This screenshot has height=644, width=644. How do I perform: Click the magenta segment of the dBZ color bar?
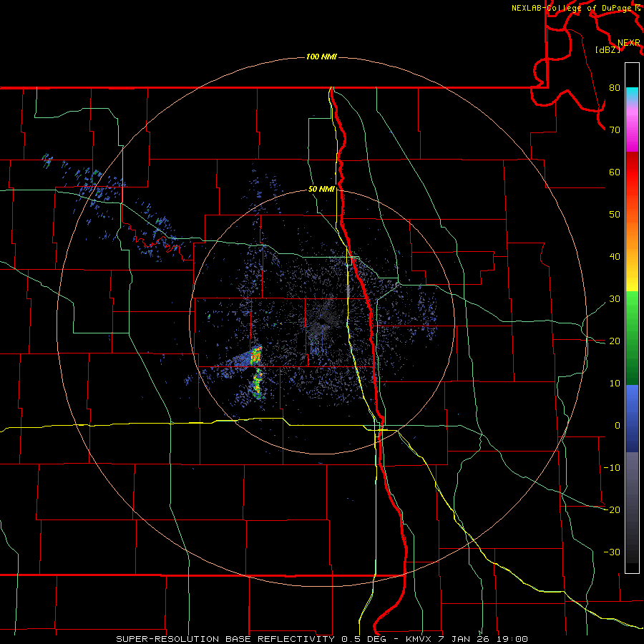(632, 132)
